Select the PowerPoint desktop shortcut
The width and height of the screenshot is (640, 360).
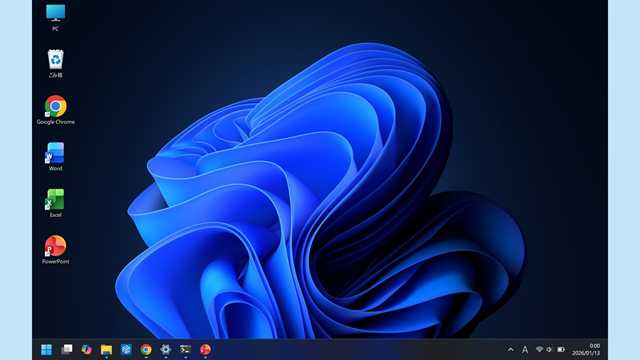pyautogui.click(x=56, y=250)
